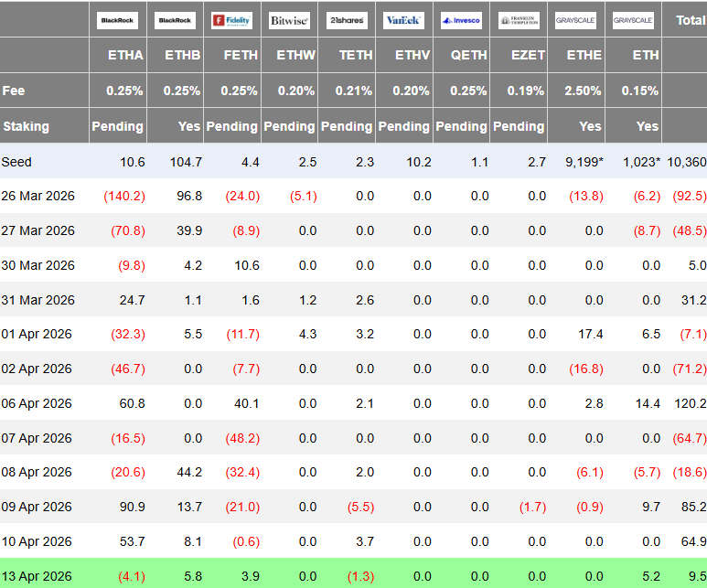Click the 0.15% fee for ETH
The height and width of the screenshot is (588, 707).
(640, 91)
